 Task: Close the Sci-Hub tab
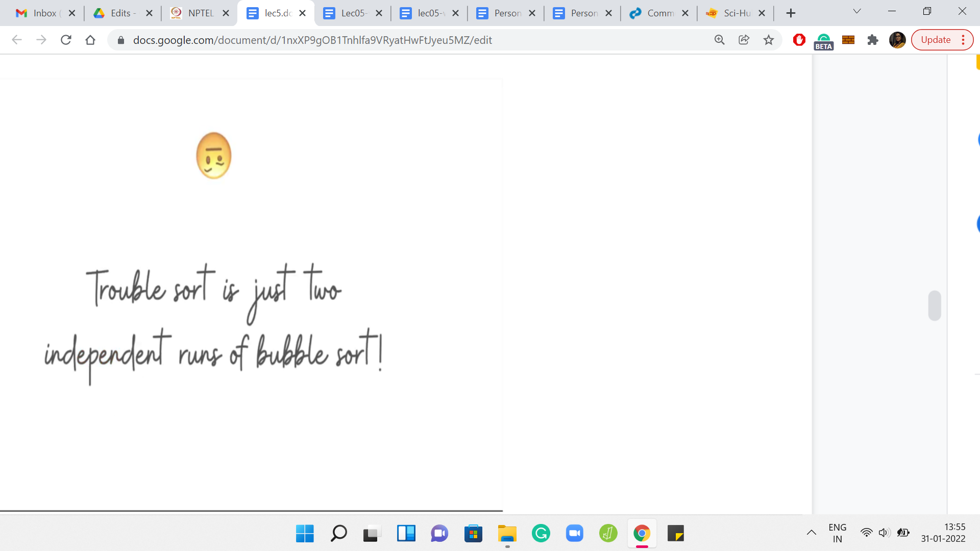(x=762, y=13)
